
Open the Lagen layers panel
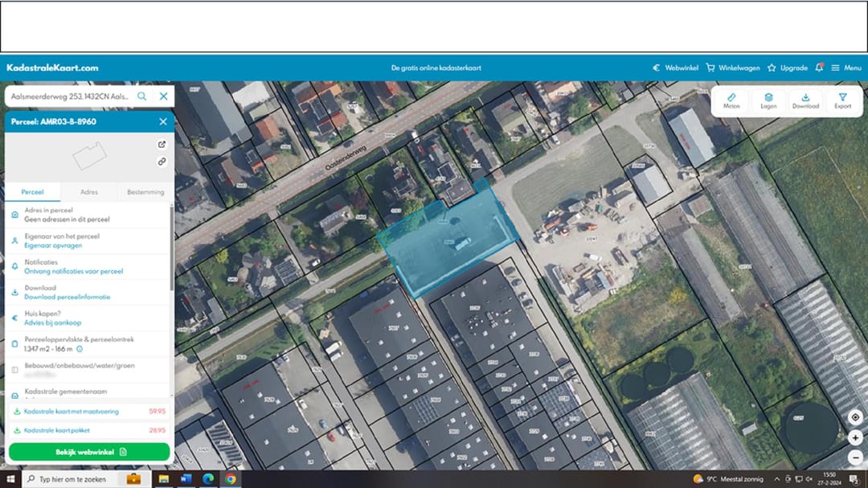point(768,100)
